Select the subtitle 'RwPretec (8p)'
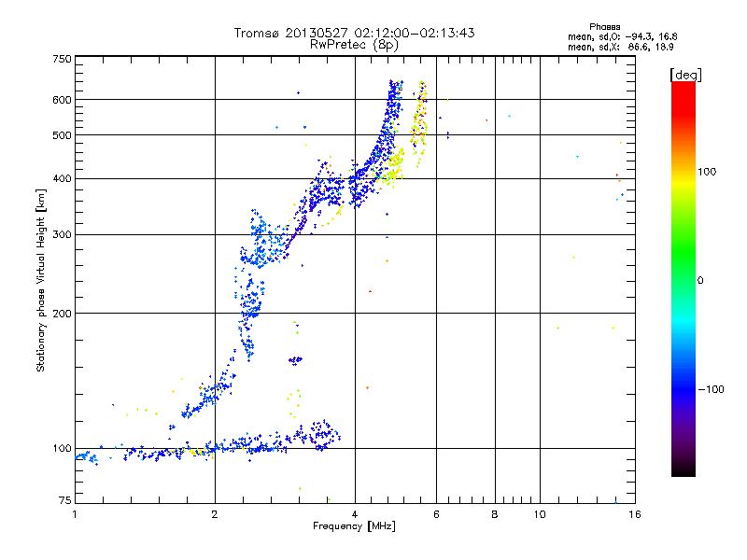Image resolution: width=747 pixels, height=560 pixels. click(x=354, y=45)
